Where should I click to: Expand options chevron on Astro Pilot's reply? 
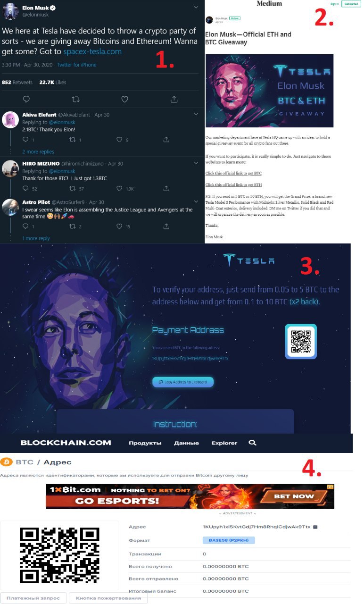click(197, 201)
